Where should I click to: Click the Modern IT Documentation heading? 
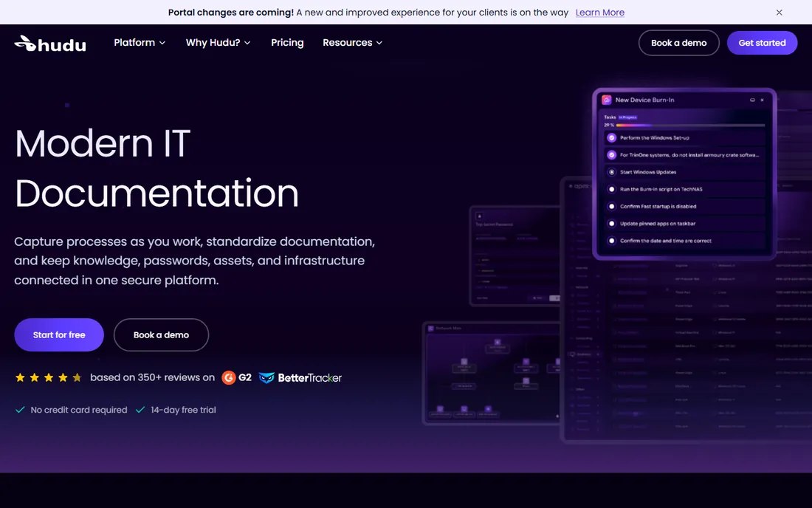point(156,168)
